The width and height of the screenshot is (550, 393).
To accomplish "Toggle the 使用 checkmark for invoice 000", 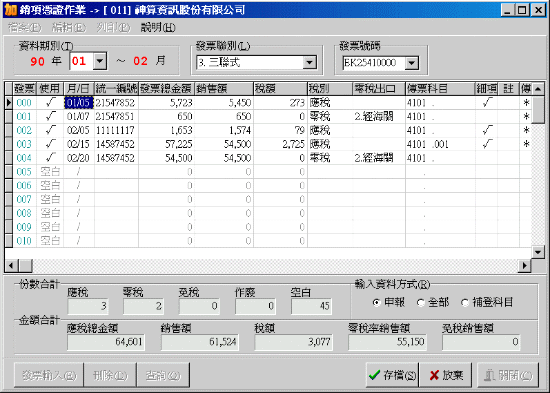I will coord(50,102).
